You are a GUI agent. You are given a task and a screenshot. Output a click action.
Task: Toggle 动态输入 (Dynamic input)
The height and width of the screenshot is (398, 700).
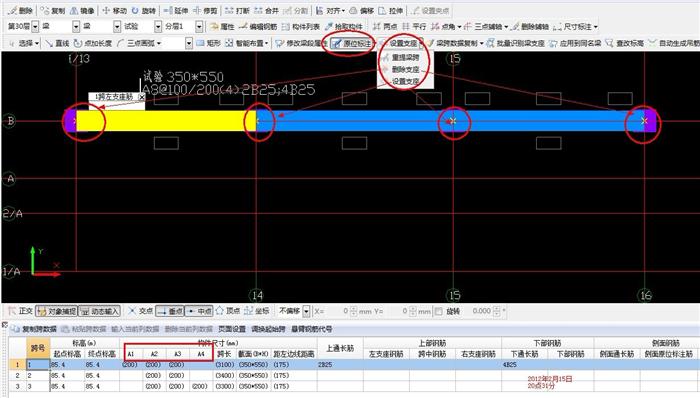point(100,311)
